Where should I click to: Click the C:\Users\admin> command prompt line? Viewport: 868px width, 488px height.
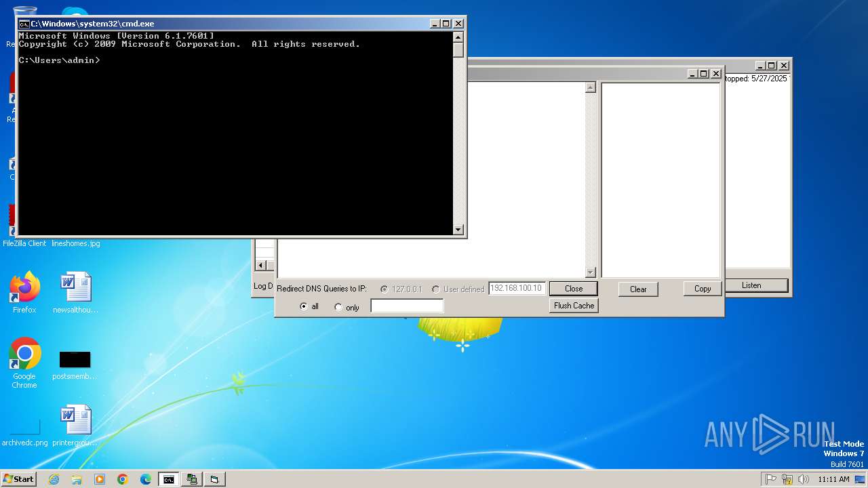coord(60,60)
